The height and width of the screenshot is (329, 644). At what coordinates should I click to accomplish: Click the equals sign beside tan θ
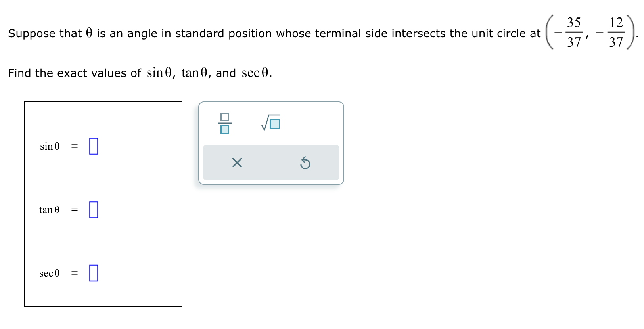point(74,210)
